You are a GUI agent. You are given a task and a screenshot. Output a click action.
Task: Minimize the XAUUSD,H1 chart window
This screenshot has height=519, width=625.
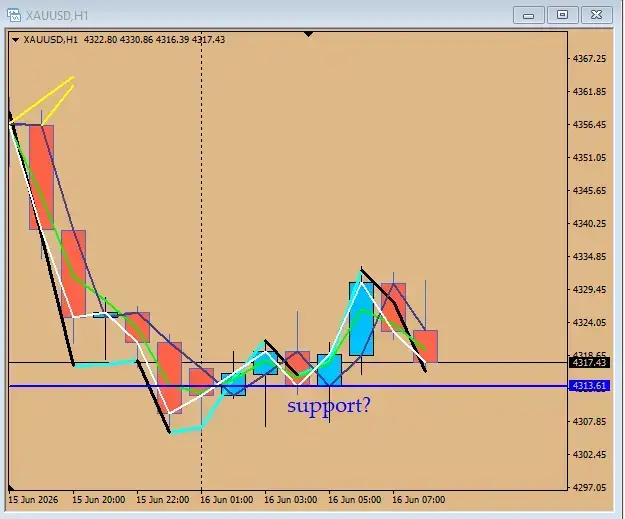(528, 16)
